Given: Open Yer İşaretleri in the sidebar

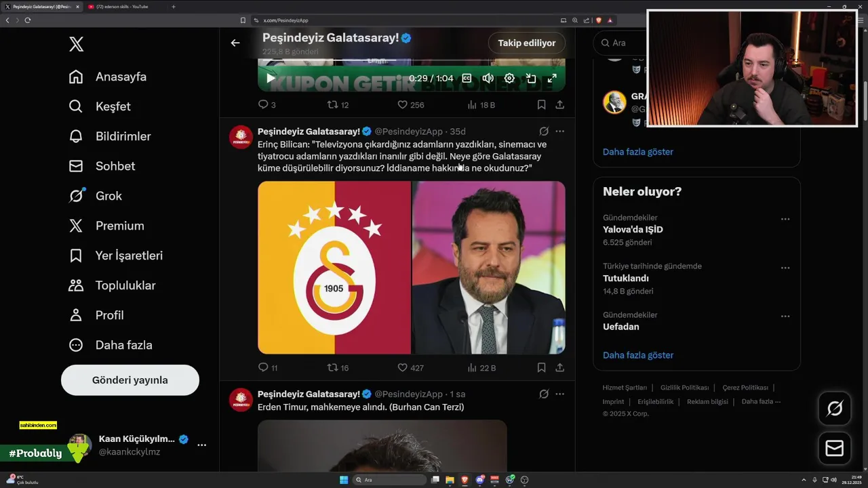Looking at the screenshot, I should 116,256.
